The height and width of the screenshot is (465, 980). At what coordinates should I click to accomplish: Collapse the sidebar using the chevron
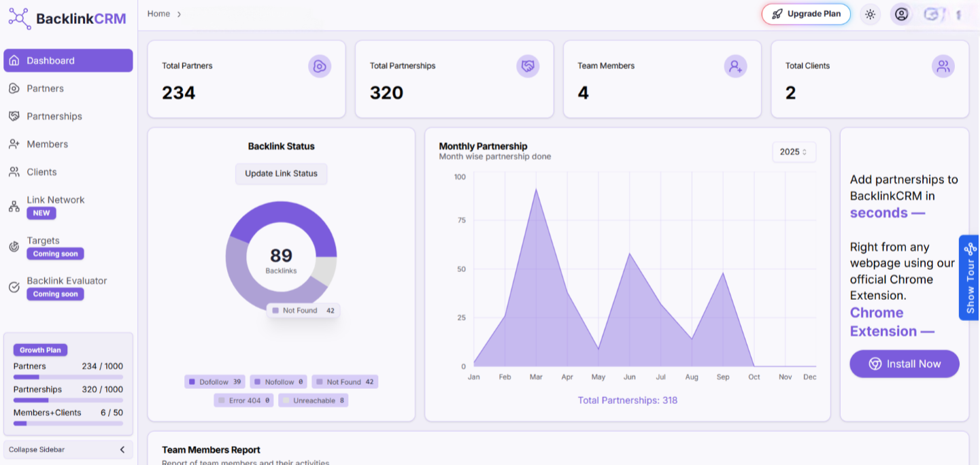point(122,449)
